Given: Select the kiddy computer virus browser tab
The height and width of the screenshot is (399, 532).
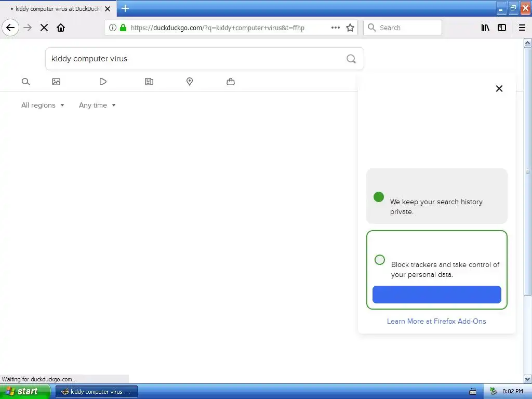Looking at the screenshot, I should pyautogui.click(x=58, y=9).
